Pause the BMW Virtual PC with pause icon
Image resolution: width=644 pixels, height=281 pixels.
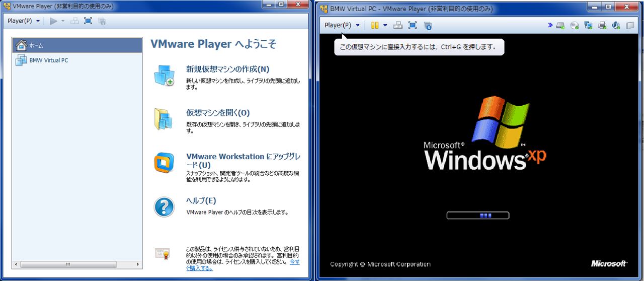[x=374, y=25]
